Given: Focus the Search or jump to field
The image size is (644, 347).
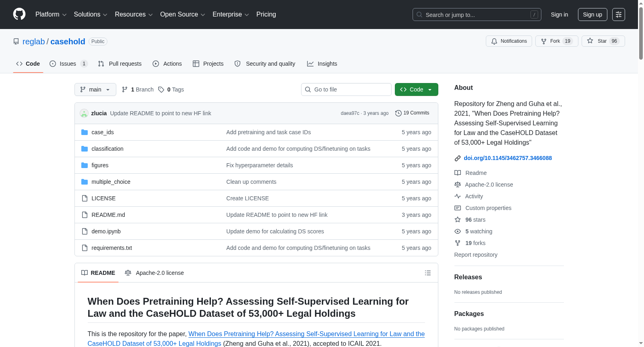Looking at the screenshot, I should click(477, 15).
